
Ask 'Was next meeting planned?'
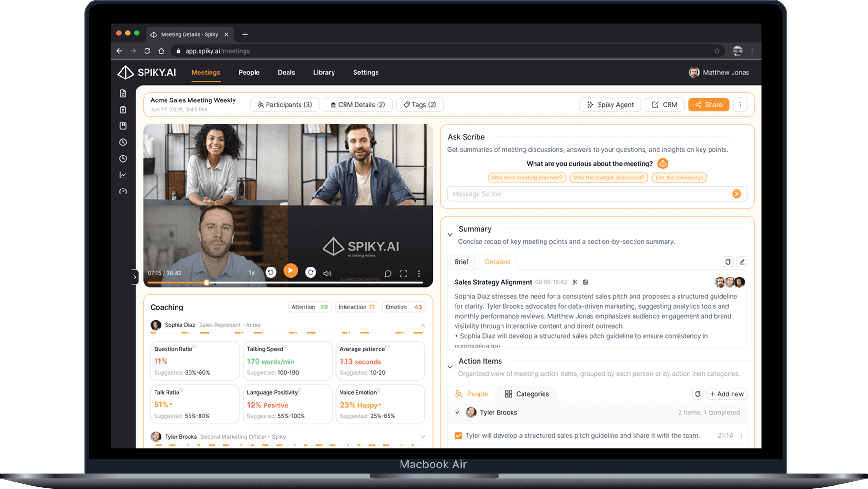(x=527, y=178)
